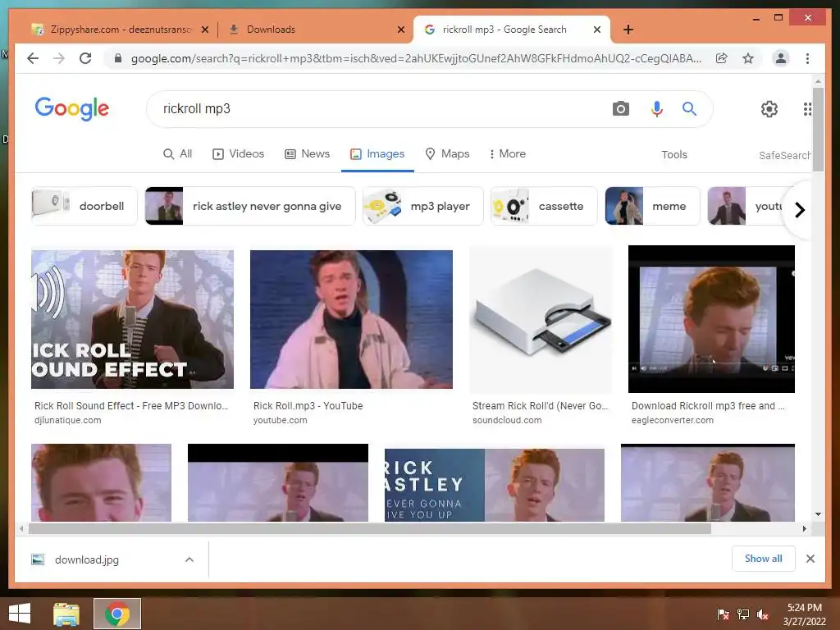
Task: Open Download Rickroll mp3 free link
Action: pos(708,406)
